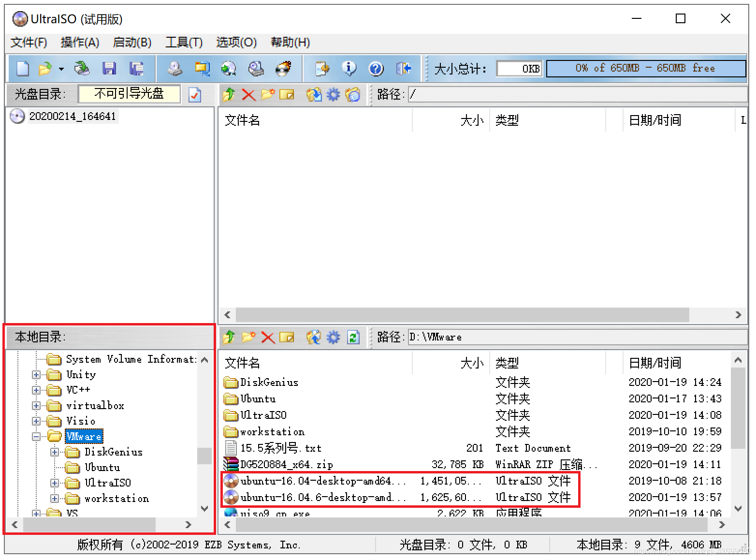Click the gear Properties icon in local toolbar
The image size is (756, 560).
pos(334,337)
